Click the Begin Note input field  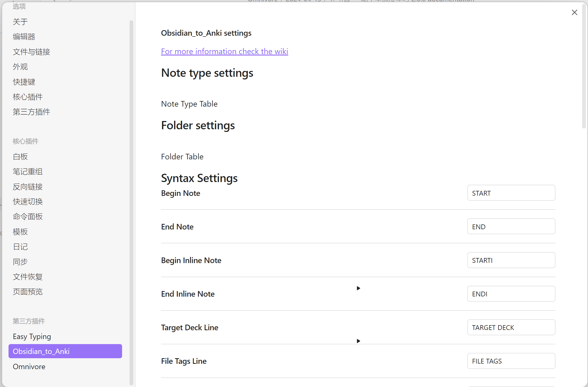511,193
